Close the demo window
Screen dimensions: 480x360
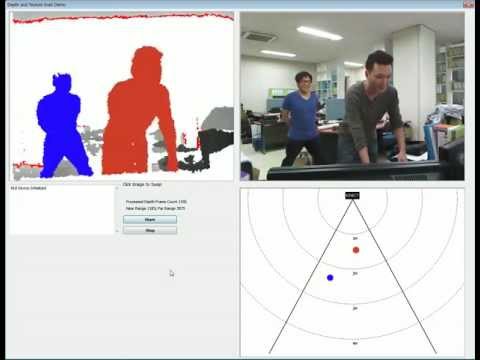469,4
